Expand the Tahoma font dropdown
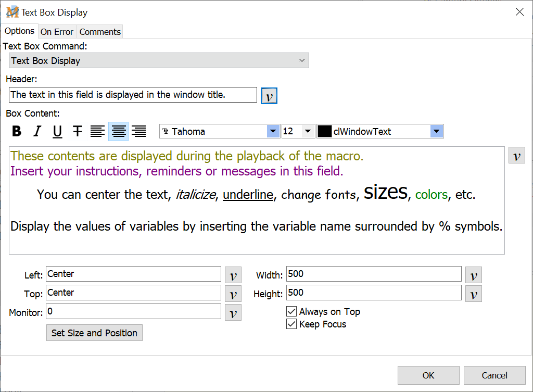 [273, 131]
